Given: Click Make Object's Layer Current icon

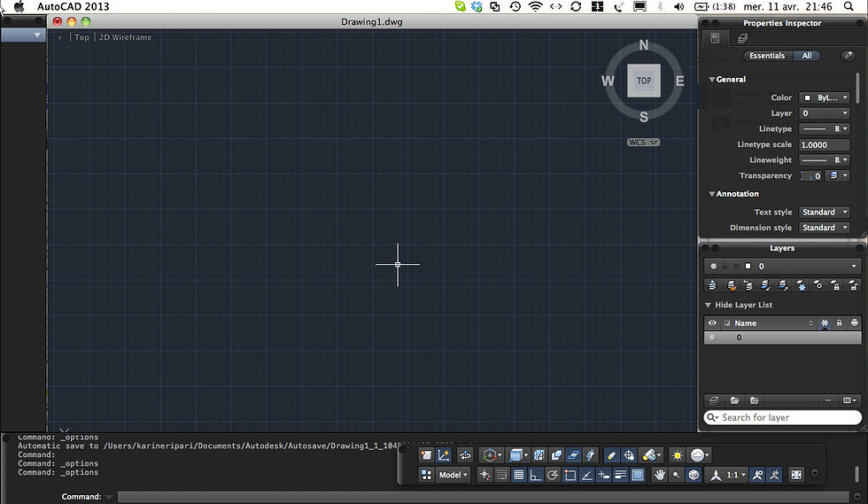Looking at the screenshot, I should (712, 285).
